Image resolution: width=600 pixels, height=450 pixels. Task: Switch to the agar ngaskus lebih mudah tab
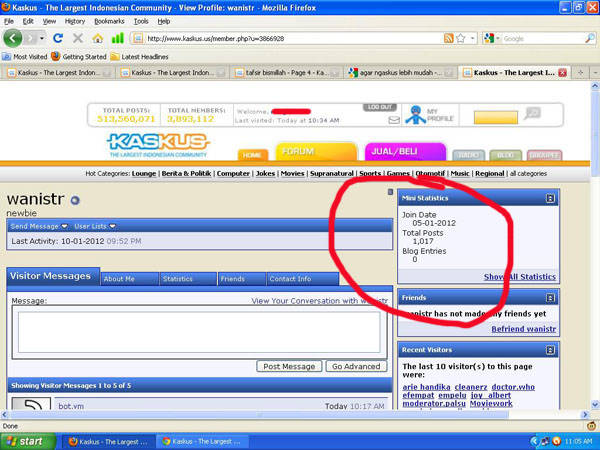[400, 72]
